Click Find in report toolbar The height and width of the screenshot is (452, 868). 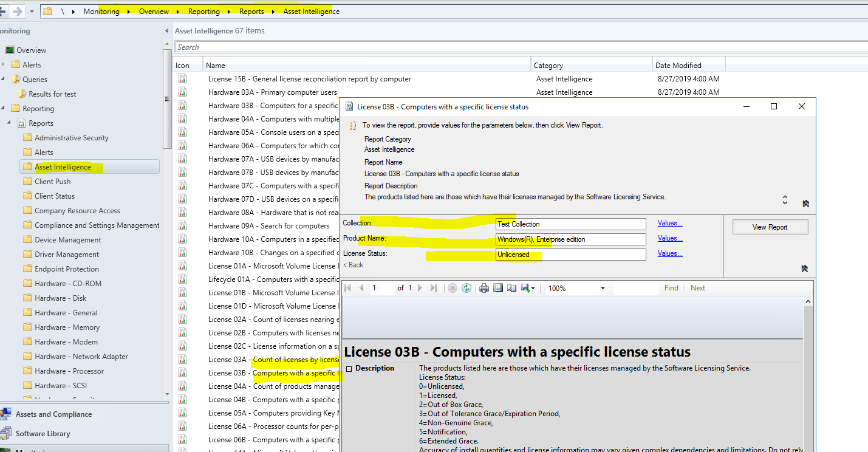(671, 288)
